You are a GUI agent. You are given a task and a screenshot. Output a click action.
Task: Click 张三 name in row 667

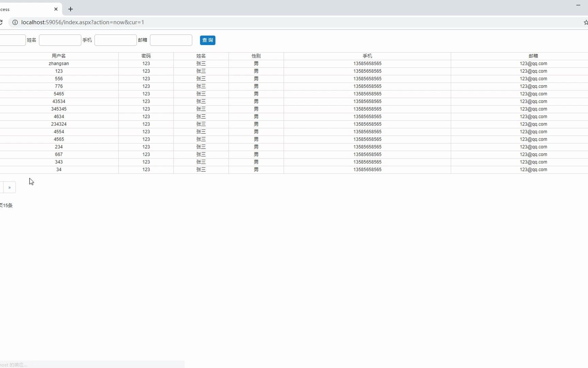pyautogui.click(x=201, y=154)
